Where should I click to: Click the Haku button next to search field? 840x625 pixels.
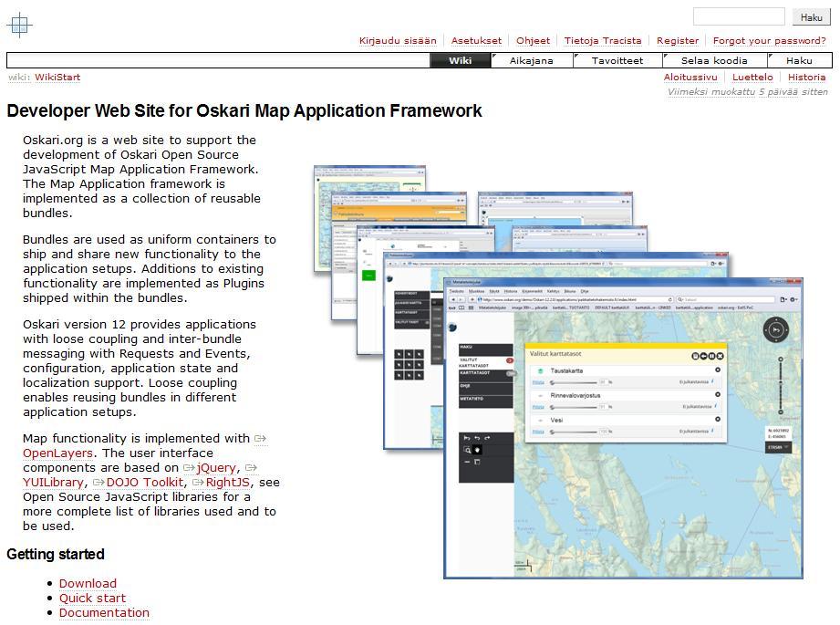point(811,17)
